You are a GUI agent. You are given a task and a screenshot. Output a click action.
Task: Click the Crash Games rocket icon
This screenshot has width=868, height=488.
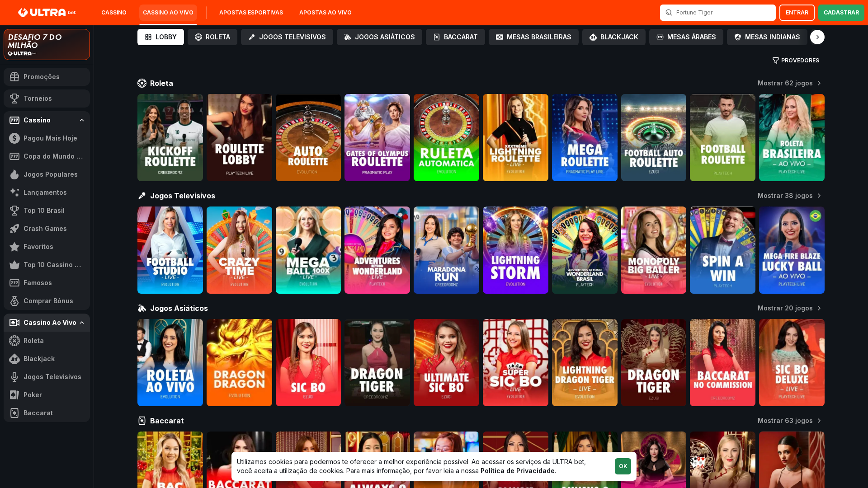[14, 229]
